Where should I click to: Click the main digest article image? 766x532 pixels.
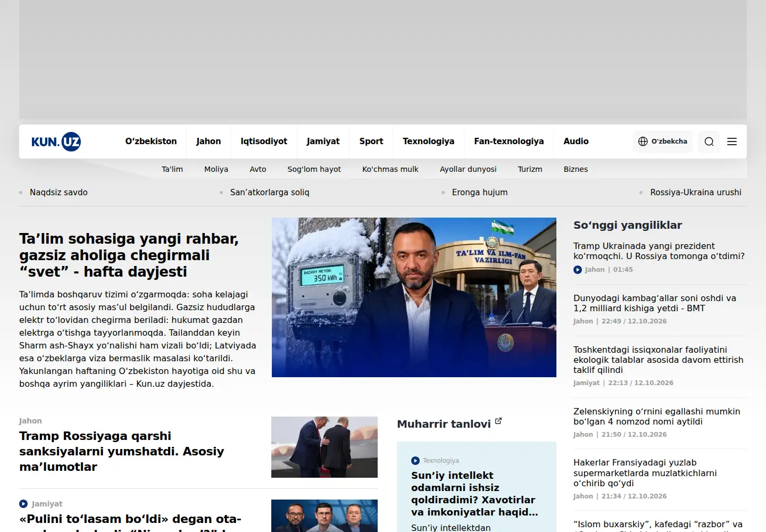pos(414,297)
